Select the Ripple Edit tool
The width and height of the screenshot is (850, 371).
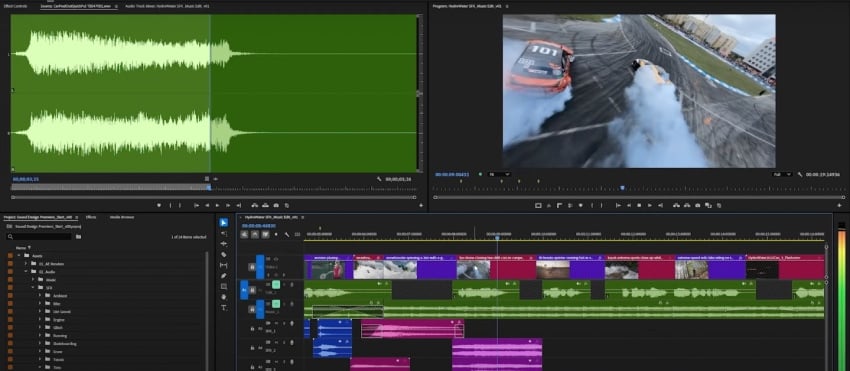point(224,244)
